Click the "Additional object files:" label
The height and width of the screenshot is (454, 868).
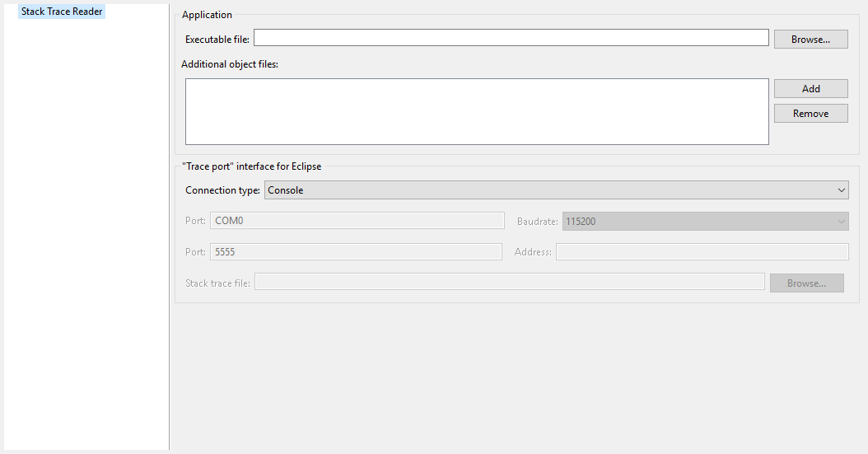[230, 63]
